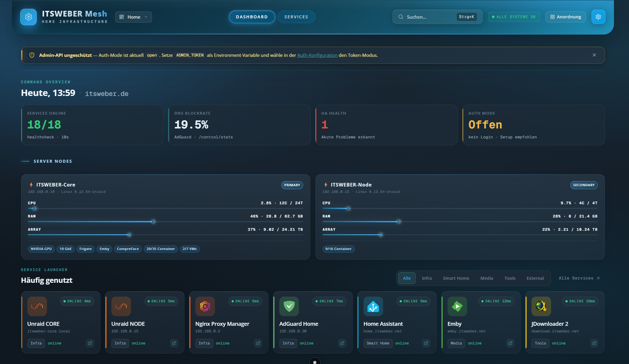The image size is (629, 364).
Task: Open Unraid NODE external link icon
Action: (x=174, y=343)
